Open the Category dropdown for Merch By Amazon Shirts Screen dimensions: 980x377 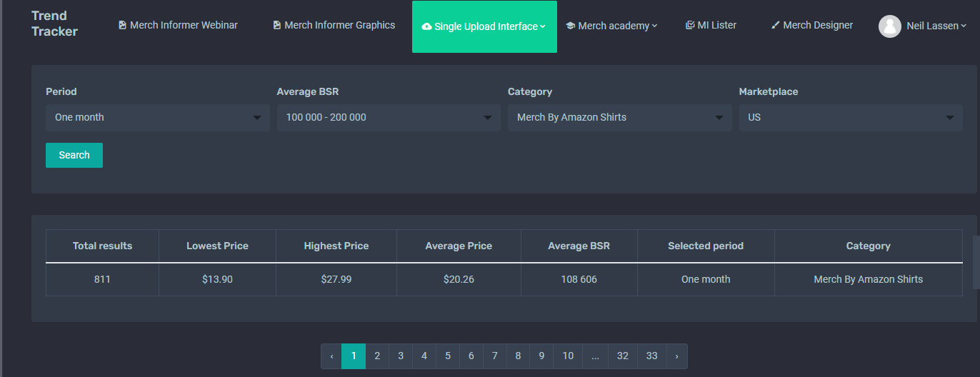(619, 117)
